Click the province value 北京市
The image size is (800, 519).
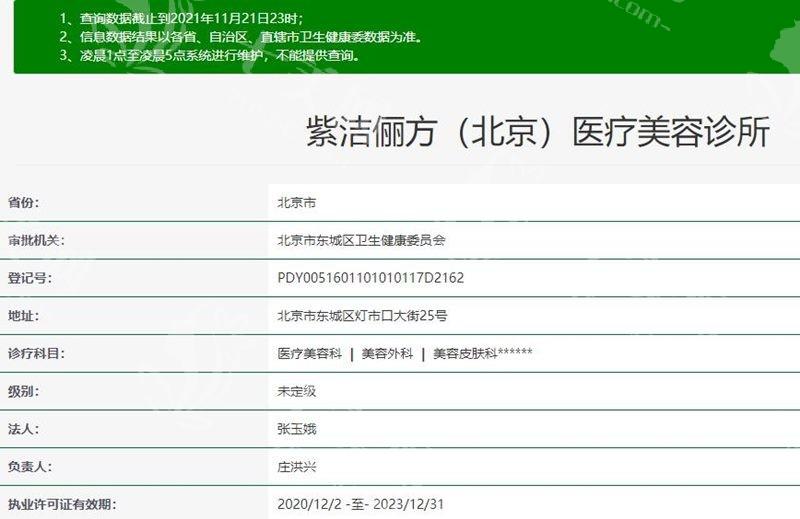tap(297, 203)
